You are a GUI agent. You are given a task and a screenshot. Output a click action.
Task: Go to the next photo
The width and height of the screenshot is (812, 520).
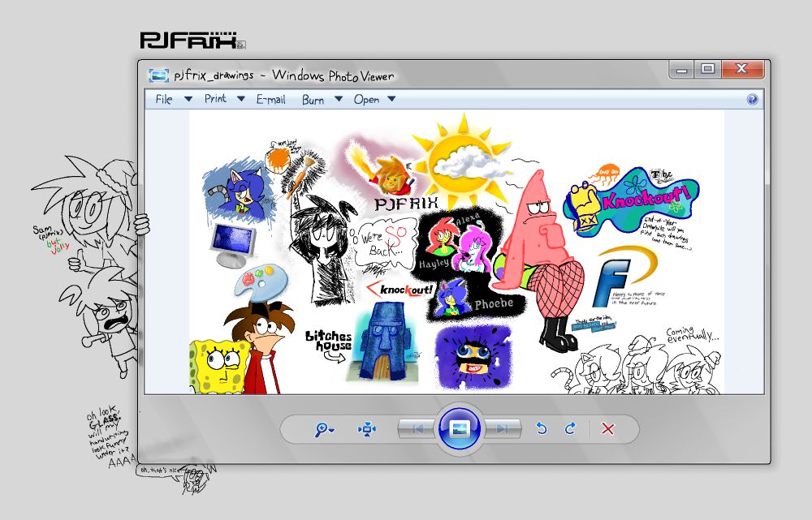click(501, 428)
